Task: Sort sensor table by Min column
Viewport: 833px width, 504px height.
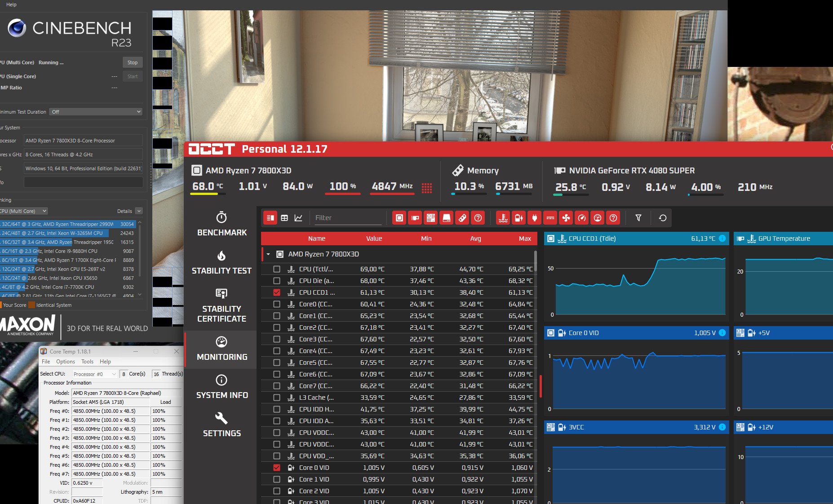Action: (x=426, y=239)
